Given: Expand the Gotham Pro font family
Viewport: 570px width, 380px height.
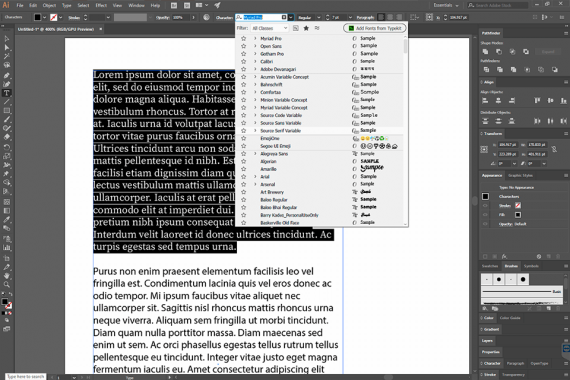Looking at the screenshot, I should (255, 53).
